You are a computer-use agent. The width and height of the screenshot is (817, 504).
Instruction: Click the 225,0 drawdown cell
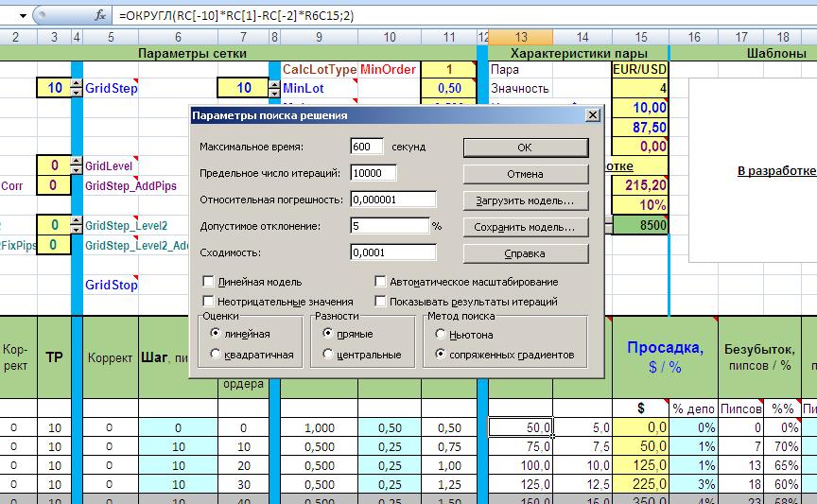tap(640, 484)
